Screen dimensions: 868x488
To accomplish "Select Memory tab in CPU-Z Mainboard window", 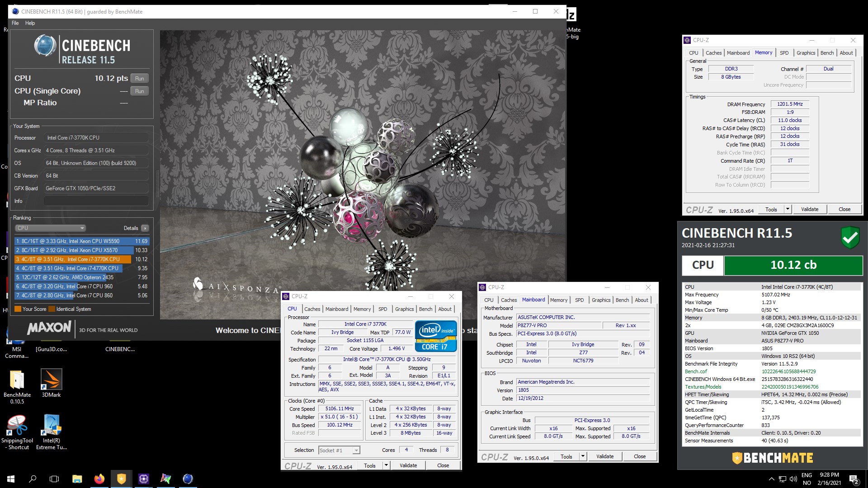I will click(x=558, y=300).
